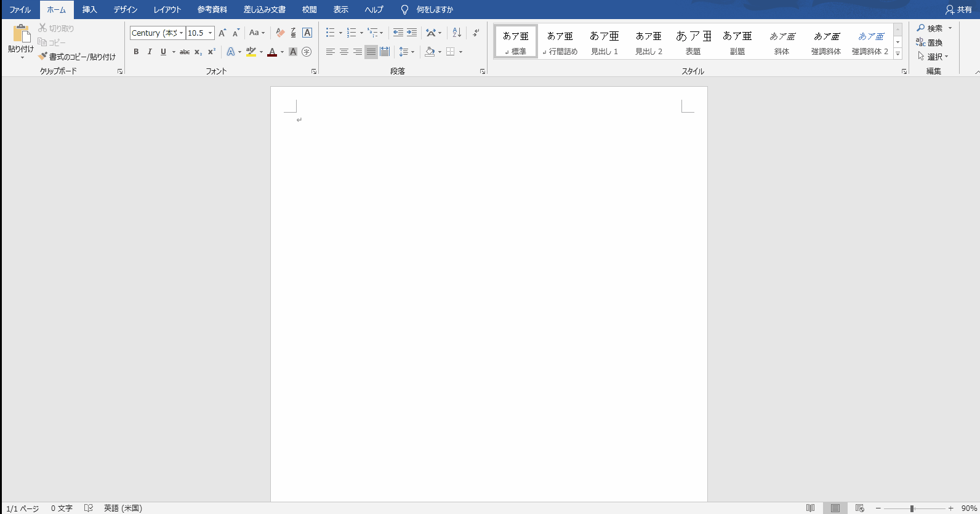The width and height of the screenshot is (980, 514).
Task: Open the 挿入 (Insert) tab
Action: point(90,10)
